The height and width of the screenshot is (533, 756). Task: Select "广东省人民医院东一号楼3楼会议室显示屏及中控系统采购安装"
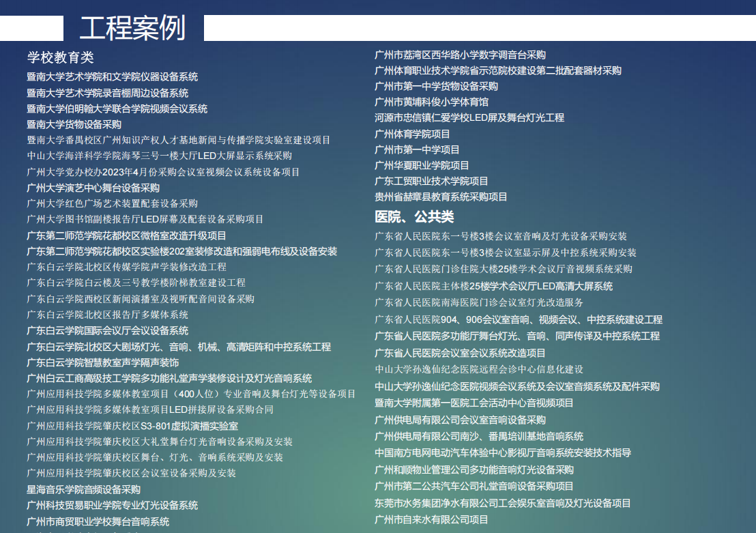coord(506,253)
